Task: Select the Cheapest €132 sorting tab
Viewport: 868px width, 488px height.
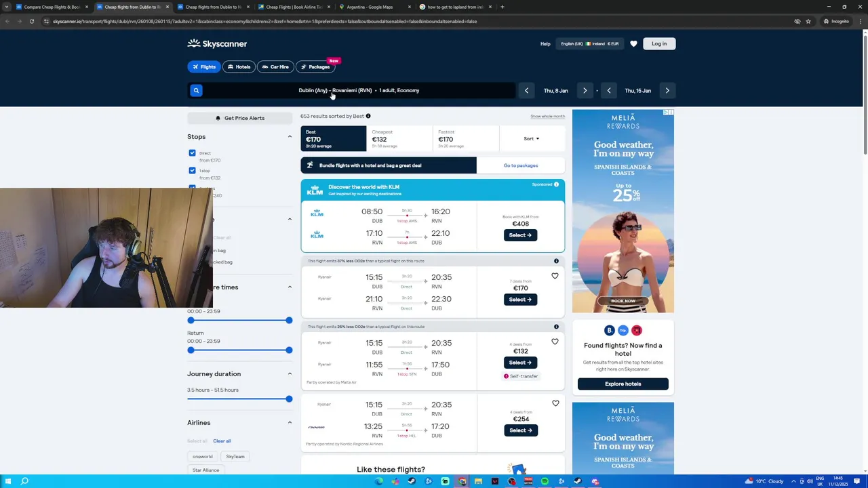Action: 399,138
